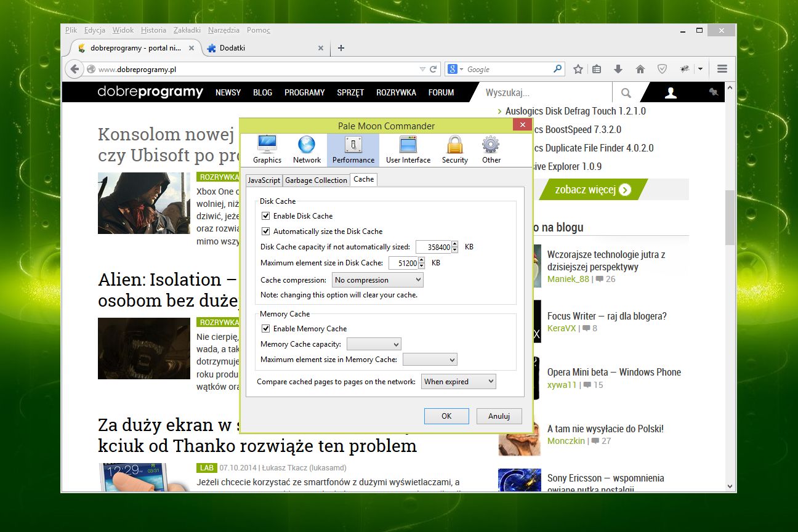The image size is (798, 532).
Task: Cancel the dialog with Anuluj
Action: (x=499, y=416)
